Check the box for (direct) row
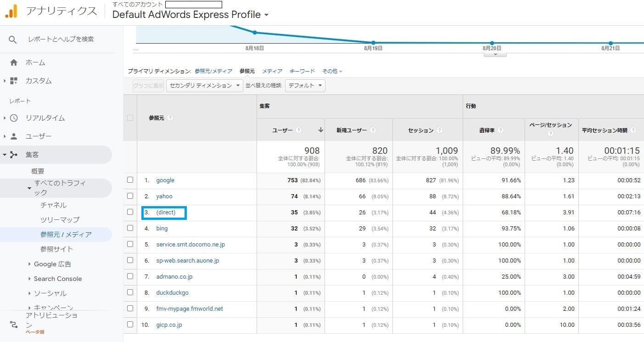This screenshot has height=342, width=644. pos(130,212)
